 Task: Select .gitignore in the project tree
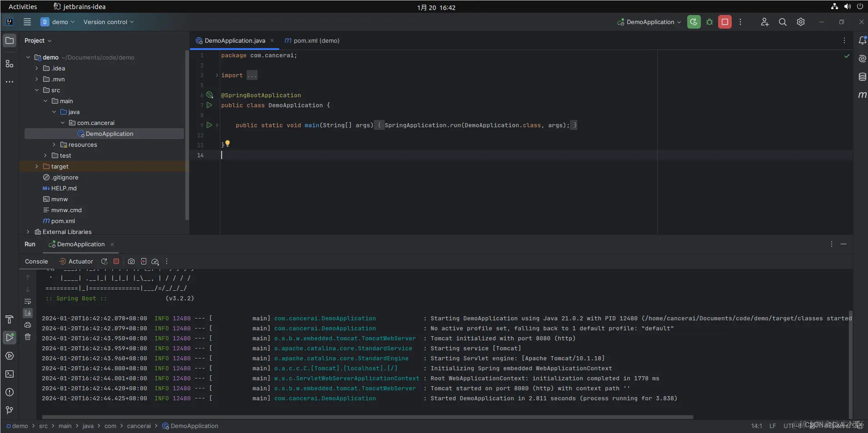(64, 177)
